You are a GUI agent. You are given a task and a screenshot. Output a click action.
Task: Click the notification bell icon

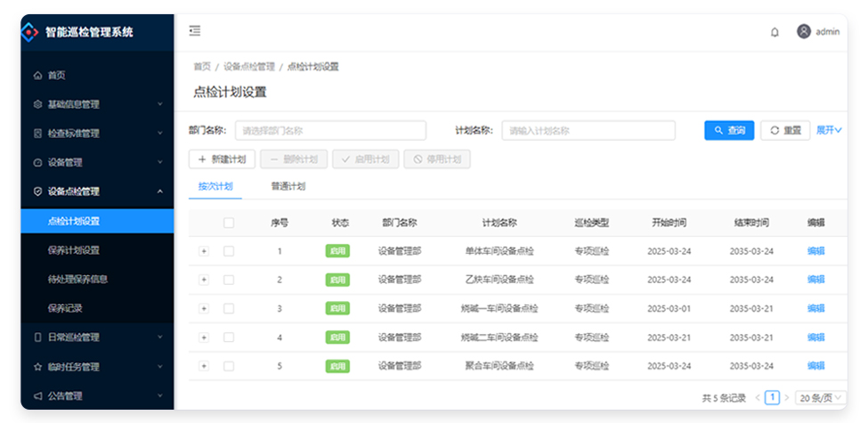tap(775, 32)
